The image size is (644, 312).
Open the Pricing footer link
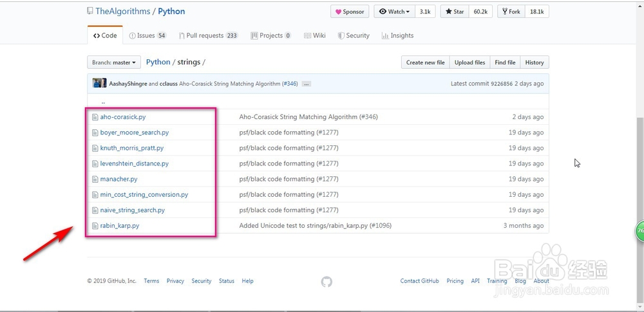click(x=455, y=281)
